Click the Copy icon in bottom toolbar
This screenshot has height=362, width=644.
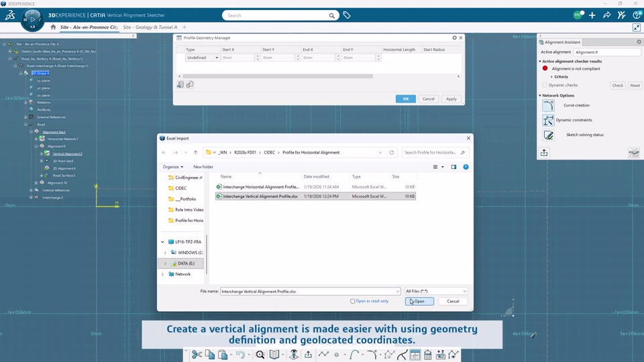(210, 355)
